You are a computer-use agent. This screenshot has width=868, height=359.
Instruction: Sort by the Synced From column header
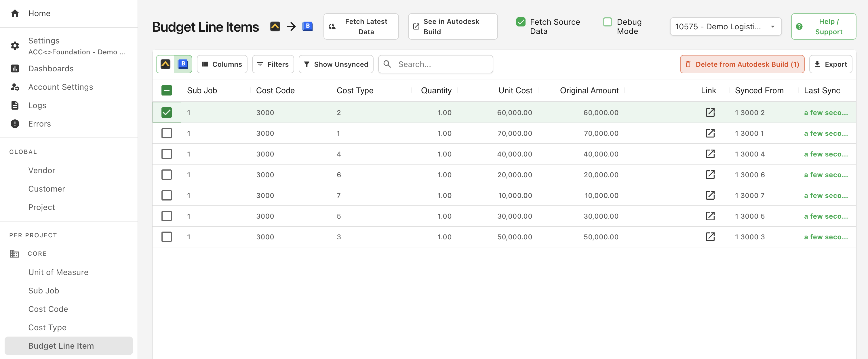759,90
